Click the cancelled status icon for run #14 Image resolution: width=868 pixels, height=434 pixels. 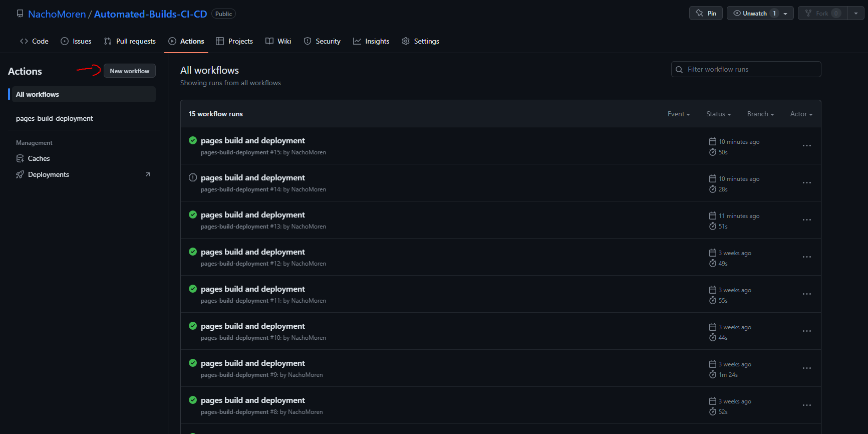[x=193, y=177]
